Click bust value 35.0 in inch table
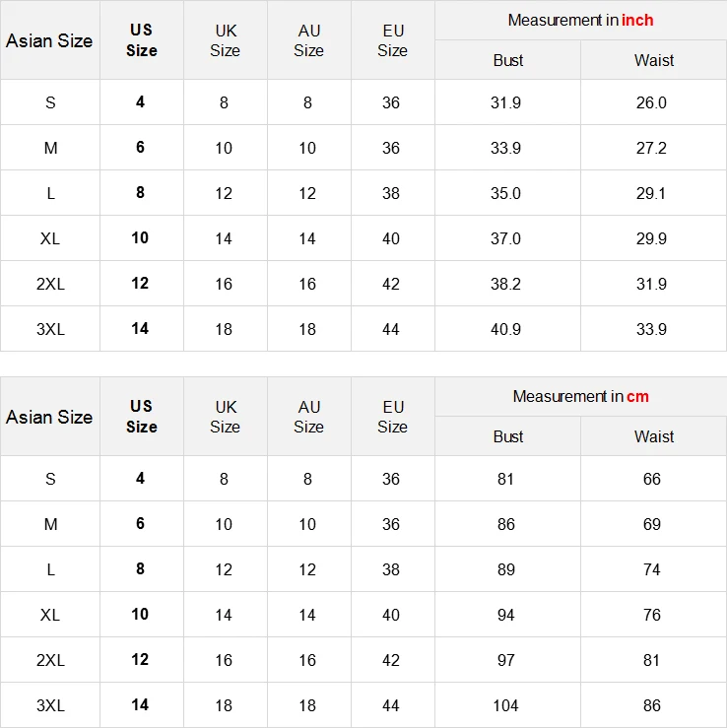Viewport: 727px width, 728px height. (x=505, y=193)
